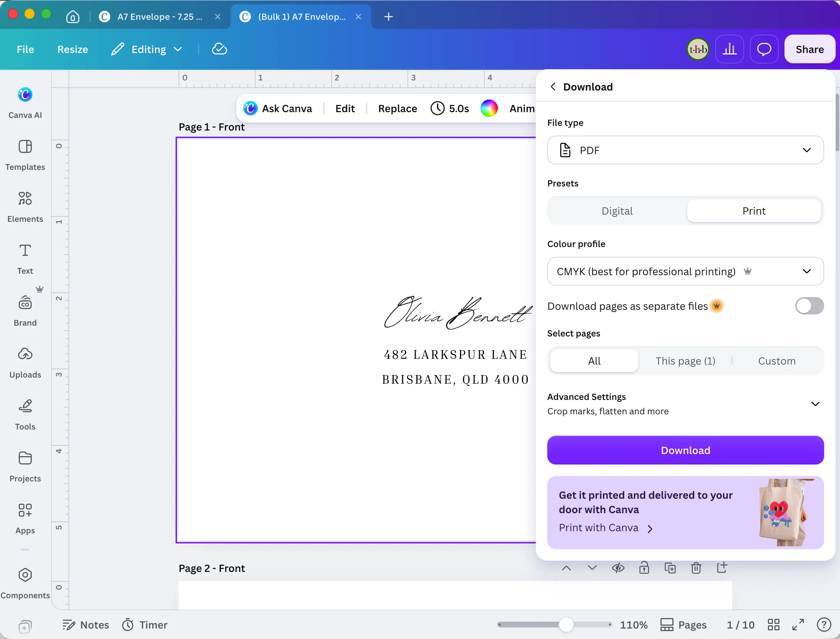Select the Digital preset
This screenshot has width=840, height=639.
pyautogui.click(x=617, y=211)
